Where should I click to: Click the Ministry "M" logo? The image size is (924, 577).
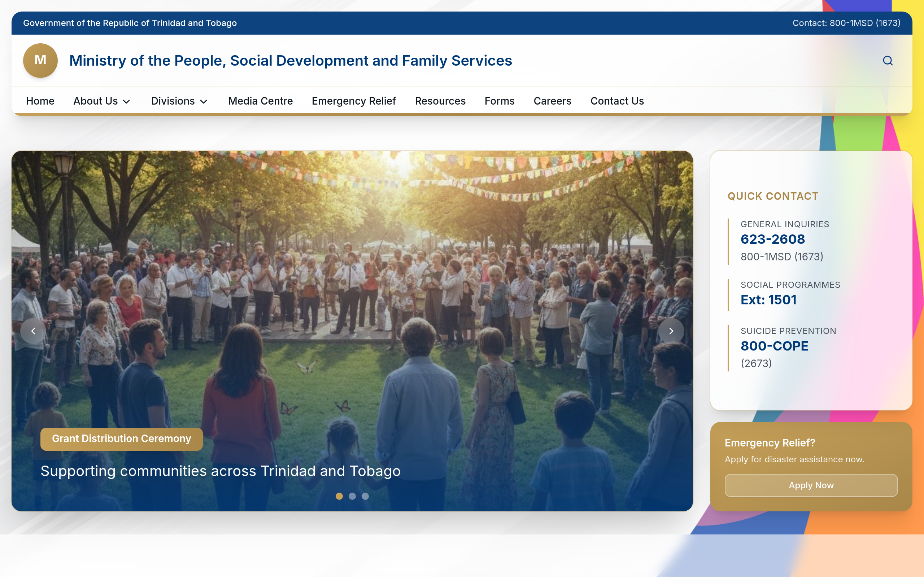click(40, 60)
